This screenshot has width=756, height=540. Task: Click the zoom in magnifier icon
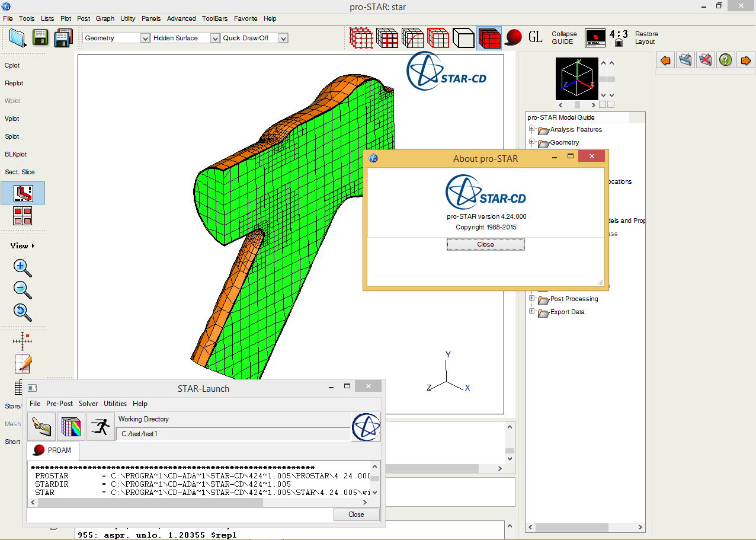[23, 269]
